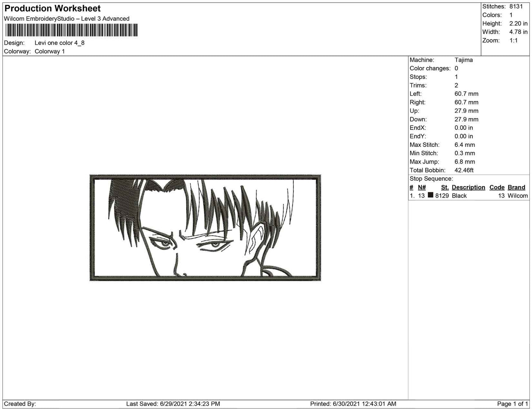This screenshot has width=532, height=409.
Task: Click the "Machine:" label
Action: (x=422, y=60)
